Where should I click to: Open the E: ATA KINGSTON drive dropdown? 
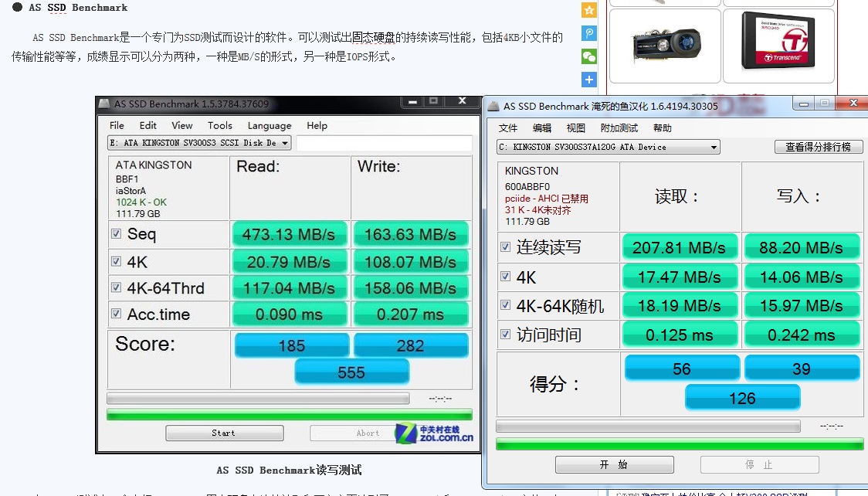(x=199, y=143)
